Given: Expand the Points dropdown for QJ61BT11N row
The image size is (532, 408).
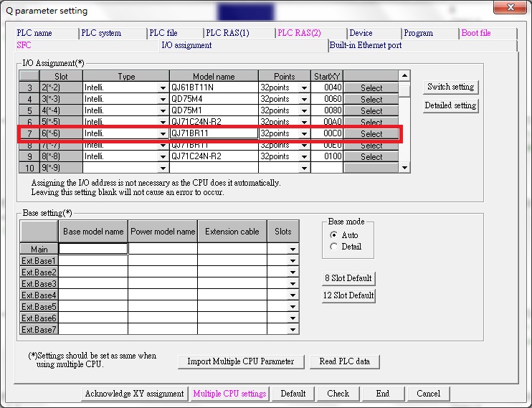Looking at the screenshot, I should coord(304,88).
